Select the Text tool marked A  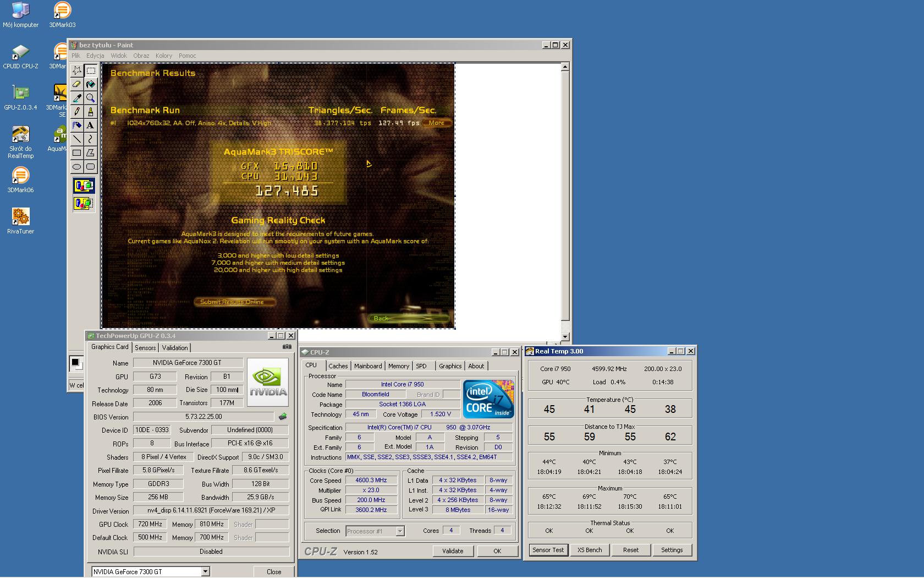pos(91,126)
